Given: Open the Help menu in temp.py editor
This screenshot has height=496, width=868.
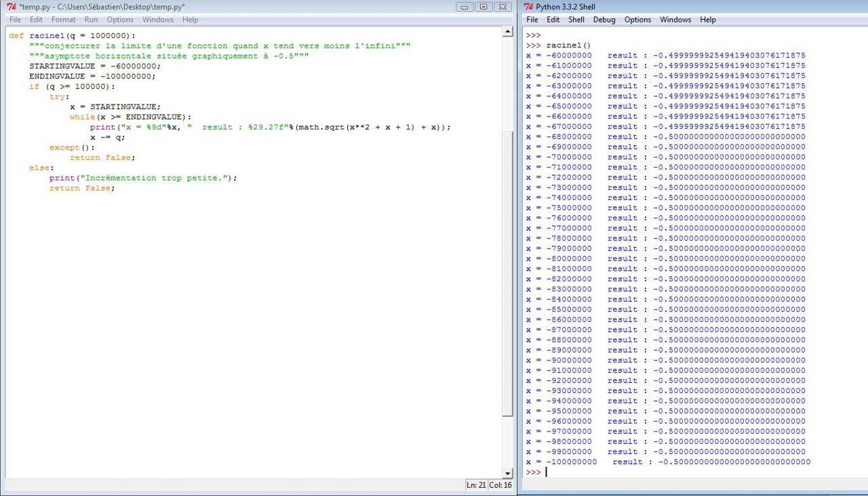Looking at the screenshot, I should click(191, 20).
